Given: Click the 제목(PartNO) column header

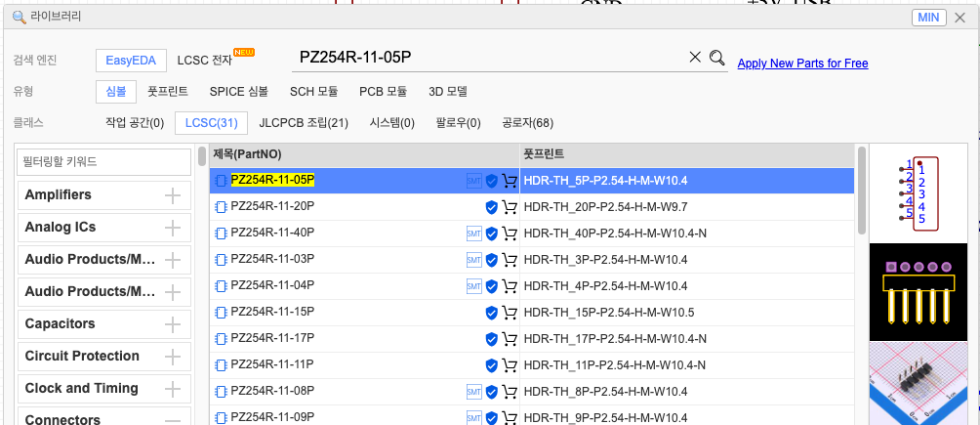Looking at the screenshot, I should coord(364,154).
